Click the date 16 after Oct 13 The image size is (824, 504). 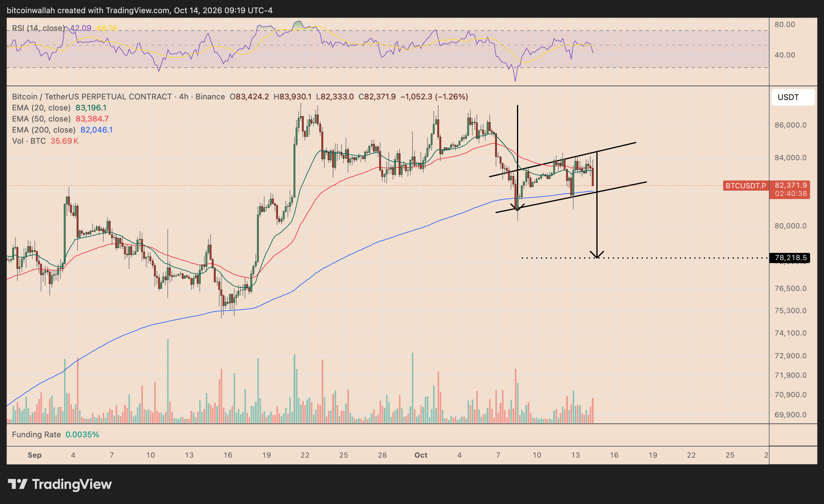point(614,455)
